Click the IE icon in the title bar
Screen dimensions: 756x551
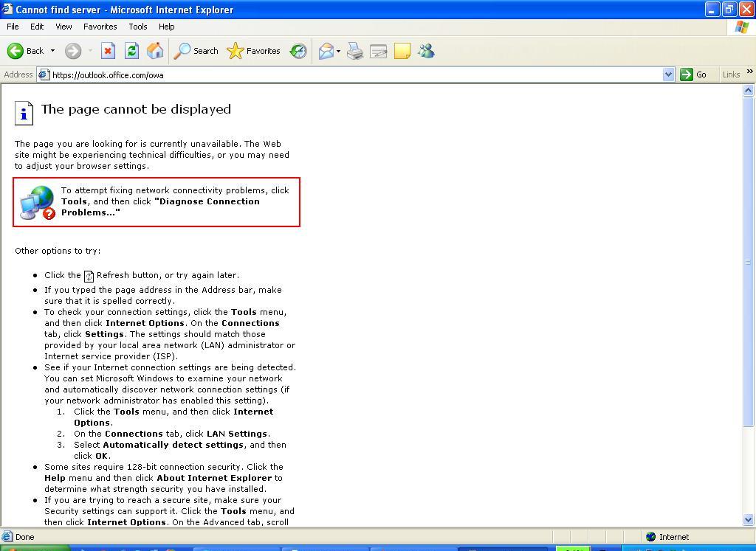(x=7, y=9)
